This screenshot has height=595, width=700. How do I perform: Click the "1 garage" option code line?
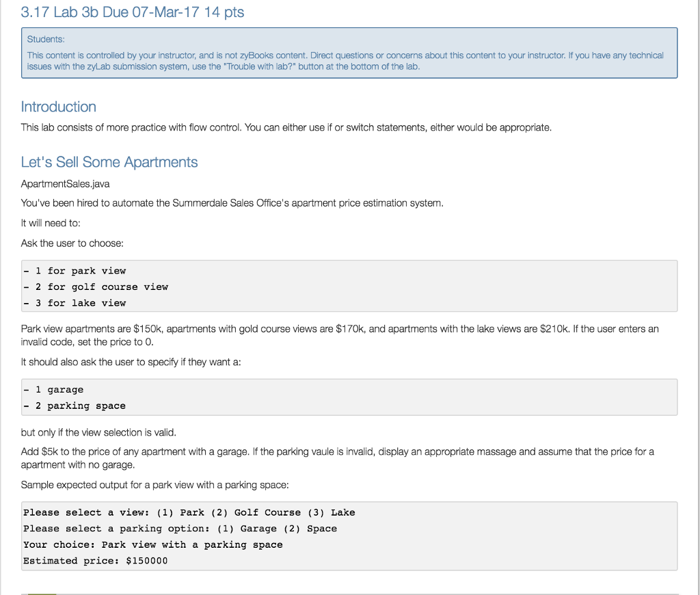click(53, 389)
